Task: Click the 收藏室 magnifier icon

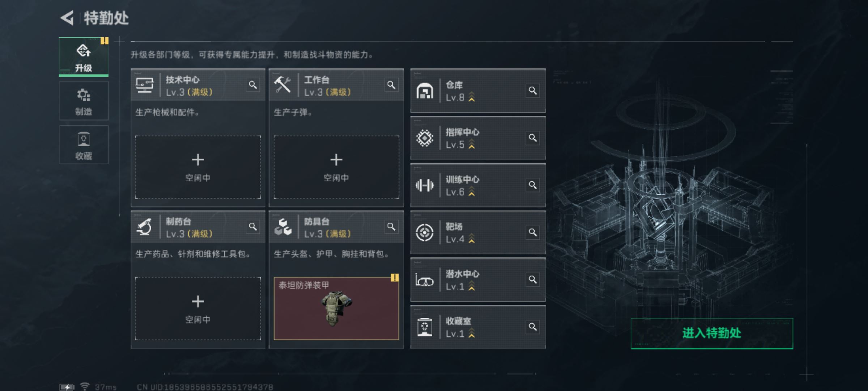Action: pyautogui.click(x=533, y=327)
